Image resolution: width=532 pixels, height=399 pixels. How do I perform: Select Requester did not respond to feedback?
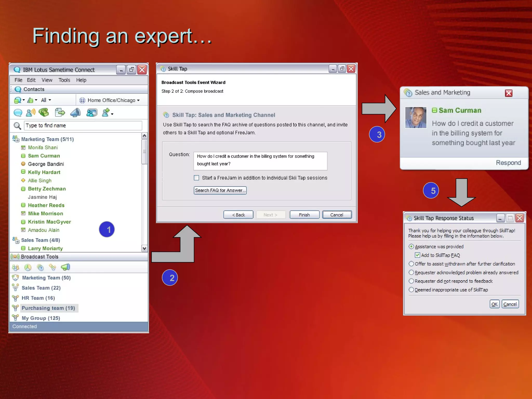click(x=411, y=281)
